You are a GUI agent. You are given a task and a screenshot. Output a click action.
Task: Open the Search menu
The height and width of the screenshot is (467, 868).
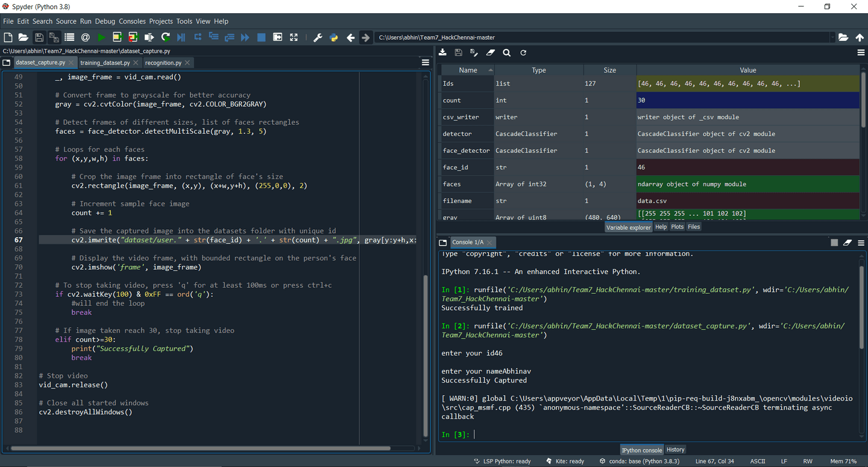click(42, 21)
